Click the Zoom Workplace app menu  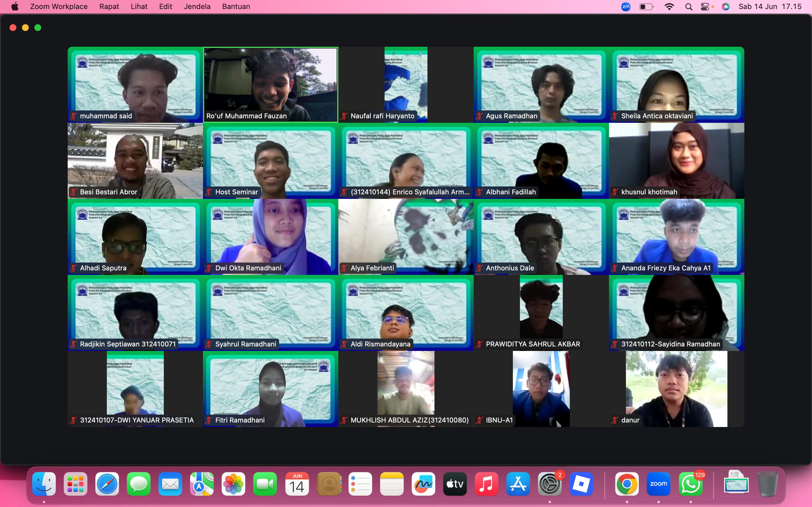[59, 7]
